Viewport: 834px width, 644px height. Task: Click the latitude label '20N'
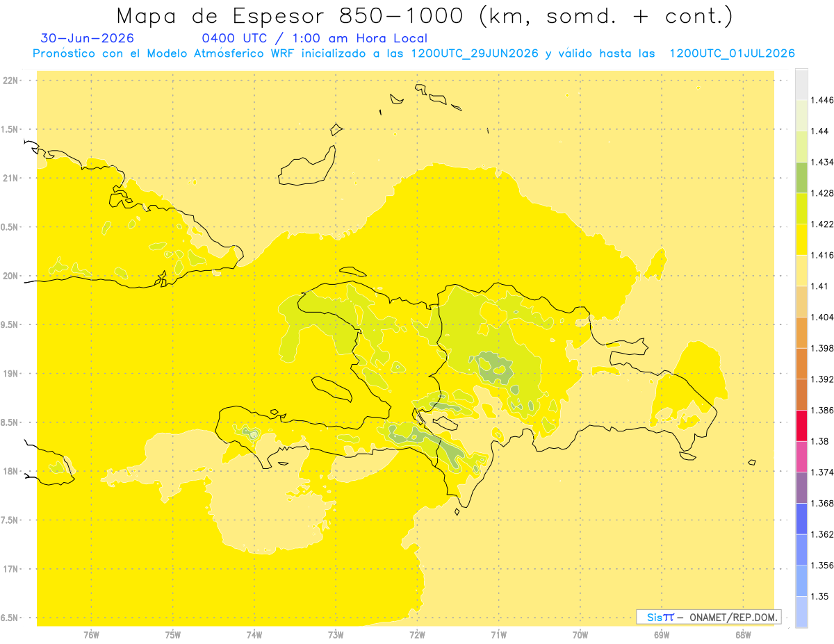point(11,276)
